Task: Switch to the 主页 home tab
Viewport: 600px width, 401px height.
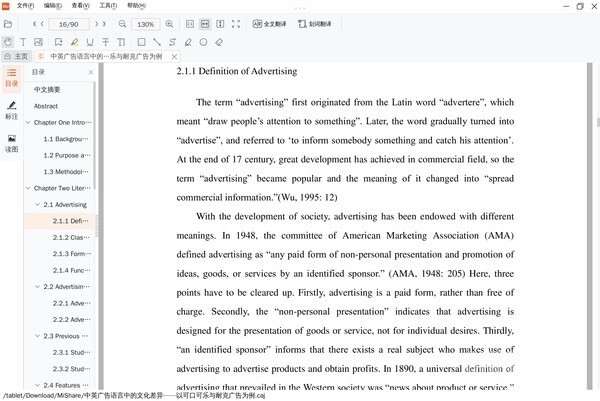Action: pyautogui.click(x=16, y=56)
